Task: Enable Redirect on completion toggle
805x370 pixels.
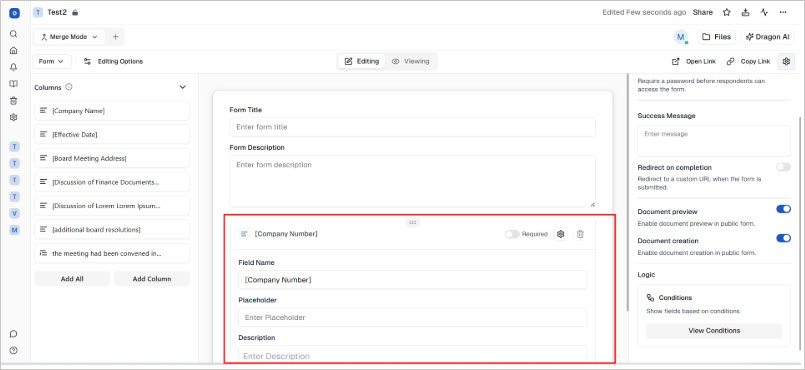Action: (x=783, y=167)
